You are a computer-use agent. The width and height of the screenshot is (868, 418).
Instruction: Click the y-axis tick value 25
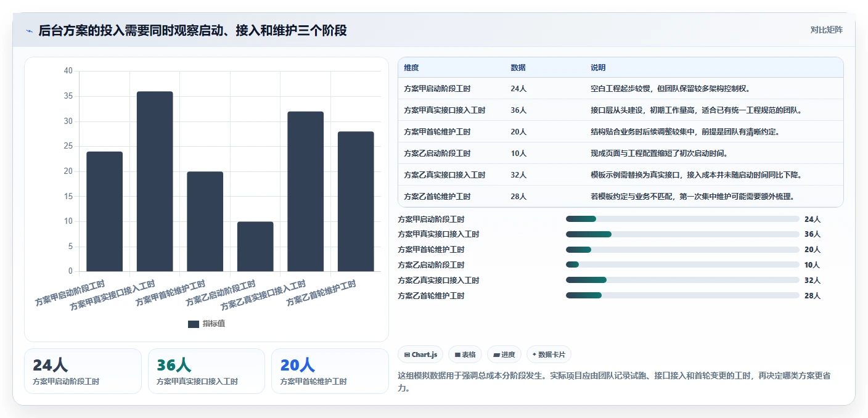pyautogui.click(x=68, y=146)
